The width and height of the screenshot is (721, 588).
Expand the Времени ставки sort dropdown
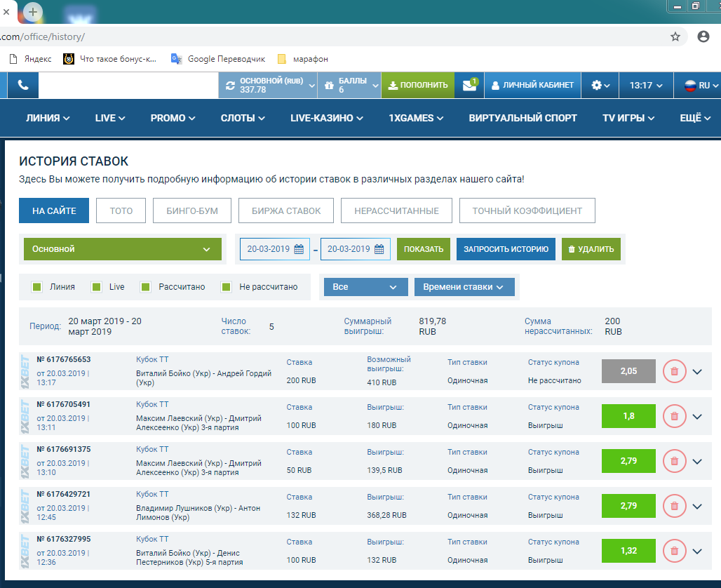click(464, 287)
